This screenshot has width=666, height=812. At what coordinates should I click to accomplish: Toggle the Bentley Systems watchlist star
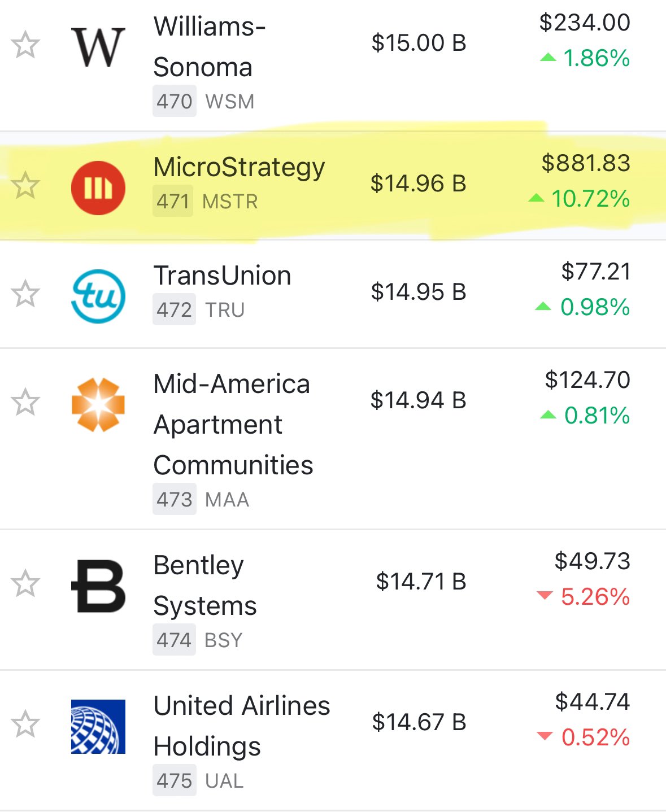pyautogui.click(x=25, y=583)
